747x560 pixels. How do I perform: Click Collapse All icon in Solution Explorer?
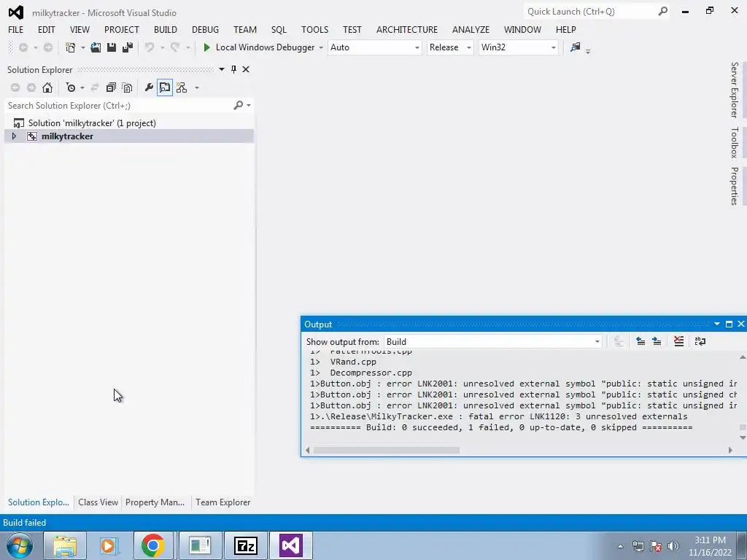(x=111, y=87)
